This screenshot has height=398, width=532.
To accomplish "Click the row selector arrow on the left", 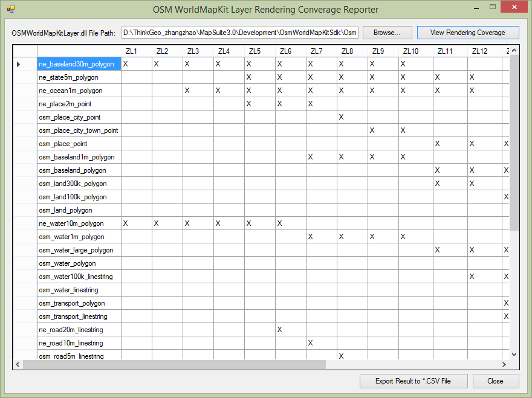I will (x=18, y=64).
